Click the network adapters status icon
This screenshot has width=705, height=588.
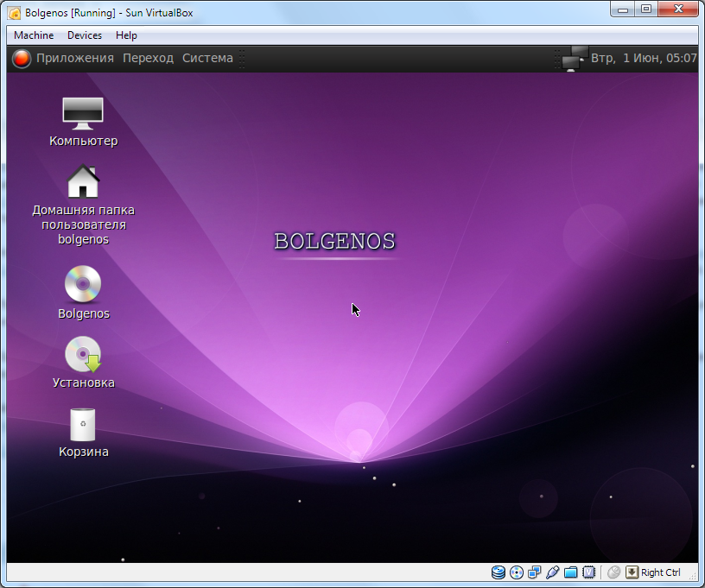click(535, 572)
